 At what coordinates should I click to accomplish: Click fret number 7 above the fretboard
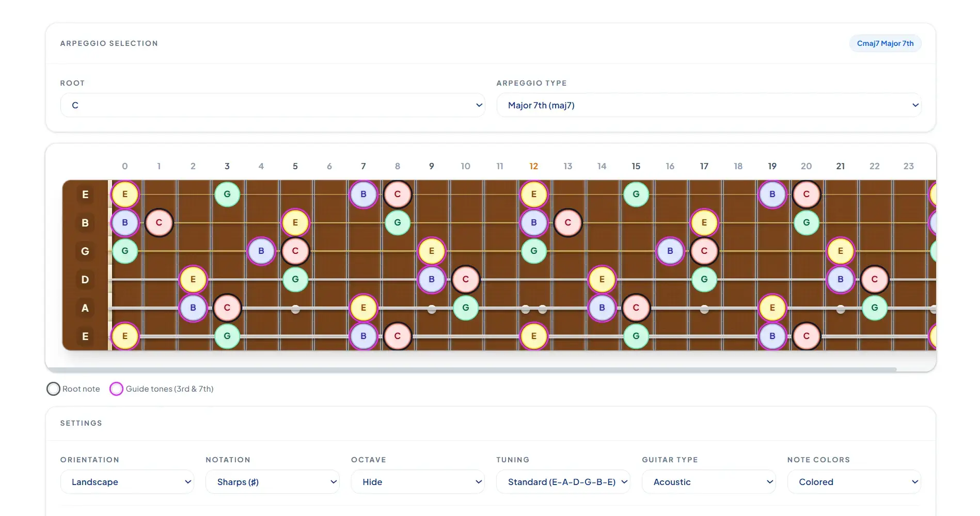pyautogui.click(x=363, y=166)
